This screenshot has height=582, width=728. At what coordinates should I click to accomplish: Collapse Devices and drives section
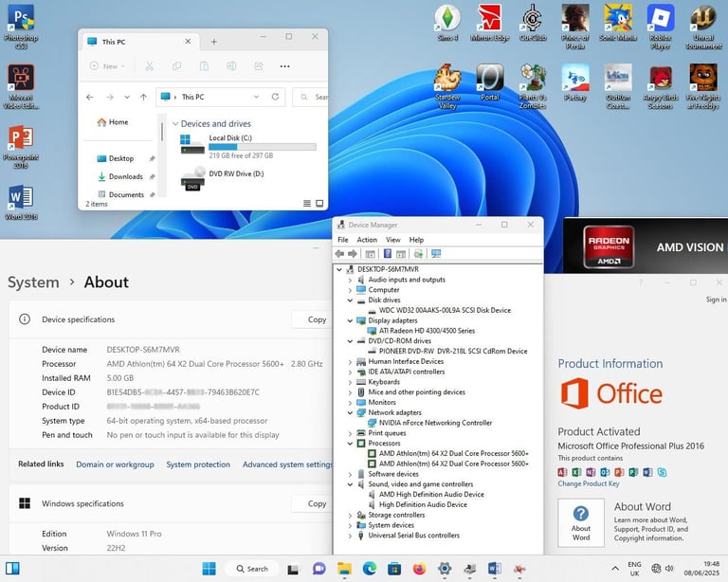(x=175, y=123)
